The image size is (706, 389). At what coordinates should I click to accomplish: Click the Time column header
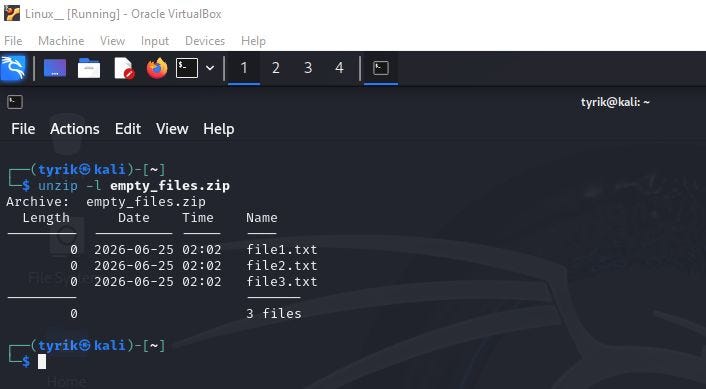(198, 218)
